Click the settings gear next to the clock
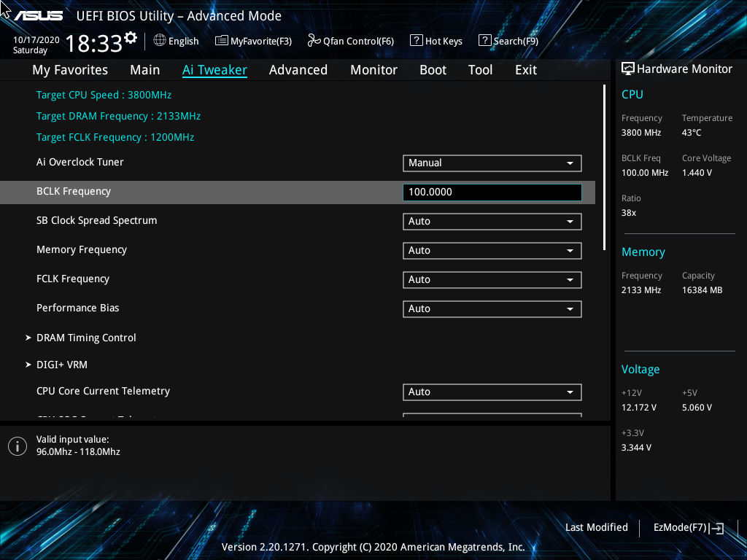 click(x=131, y=38)
